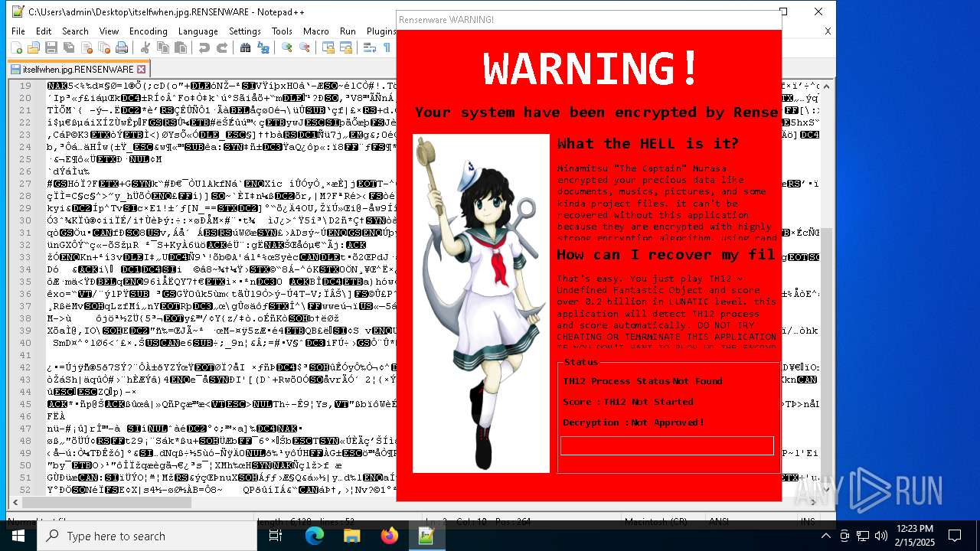The width and height of the screenshot is (980, 551).
Task: Open File Explorer from the taskbar
Action: pyautogui.click(x=351, y=536)
